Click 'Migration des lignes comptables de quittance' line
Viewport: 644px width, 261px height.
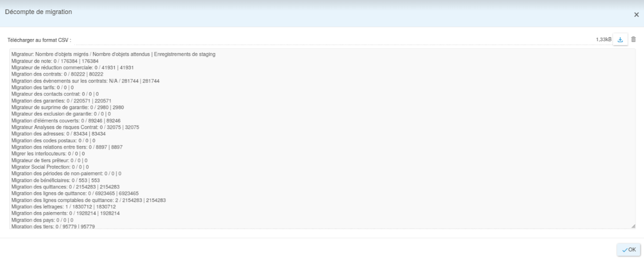[88, 200]
